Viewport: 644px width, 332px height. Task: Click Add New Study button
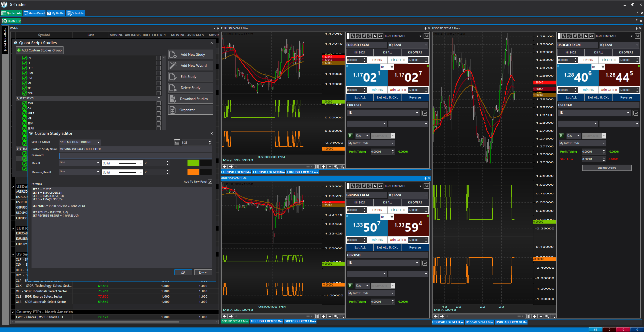click(x=191, y=55)
